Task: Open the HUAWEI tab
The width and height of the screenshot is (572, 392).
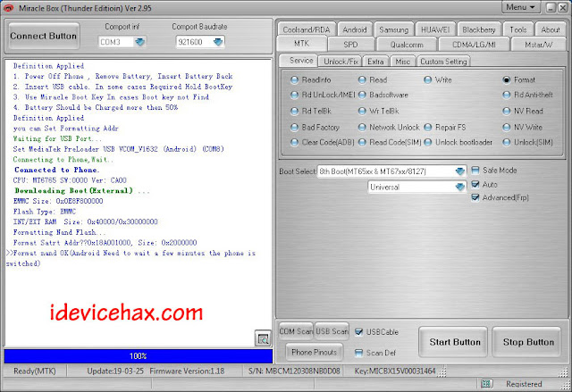Action: point(435,29)
